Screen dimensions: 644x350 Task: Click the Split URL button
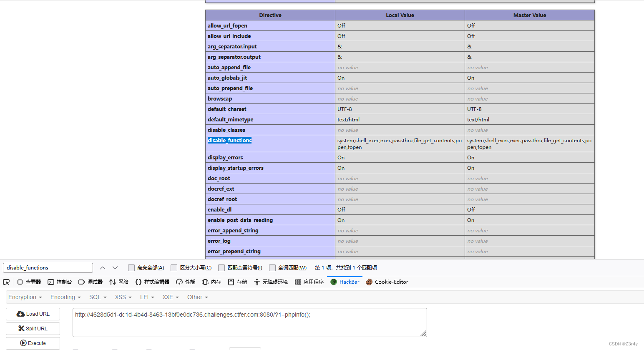33,329
